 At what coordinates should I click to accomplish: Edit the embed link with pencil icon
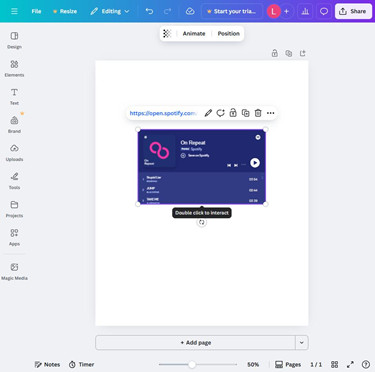pos(208,113)
